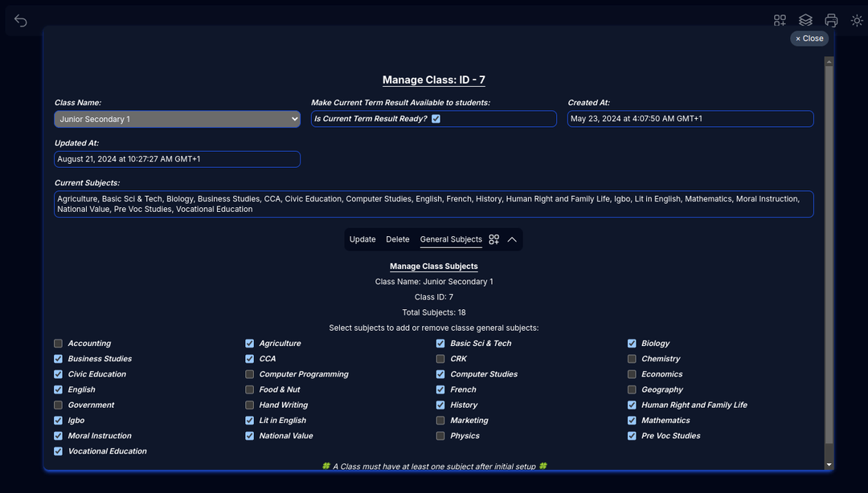Image resolution: width=868 pixels, height=493 pixels.
Task: Open the Class Name dropdown
Action: point(177,119)
